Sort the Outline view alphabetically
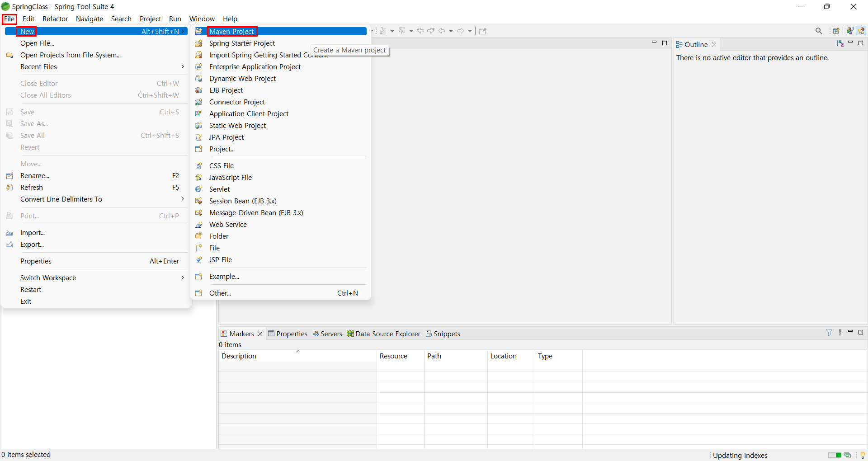This screenshot has height=461, width=868. (x=840, y=43)
